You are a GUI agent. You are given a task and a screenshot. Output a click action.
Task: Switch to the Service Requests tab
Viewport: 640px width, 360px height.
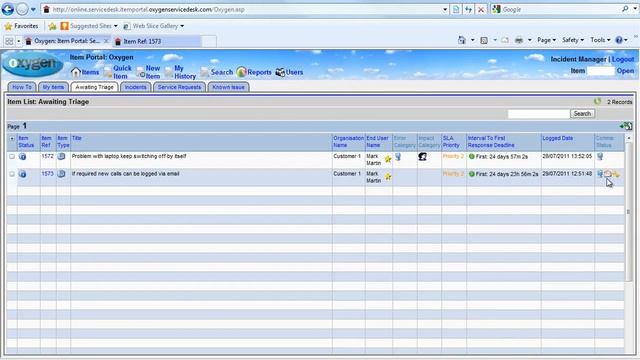click(x=179, y=87)
